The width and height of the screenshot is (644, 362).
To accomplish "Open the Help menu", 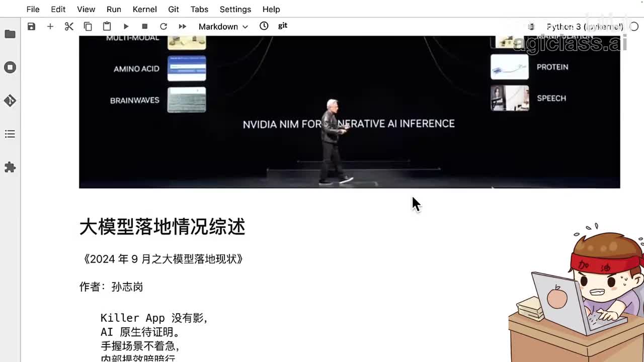I will click(x=271, y=9).
